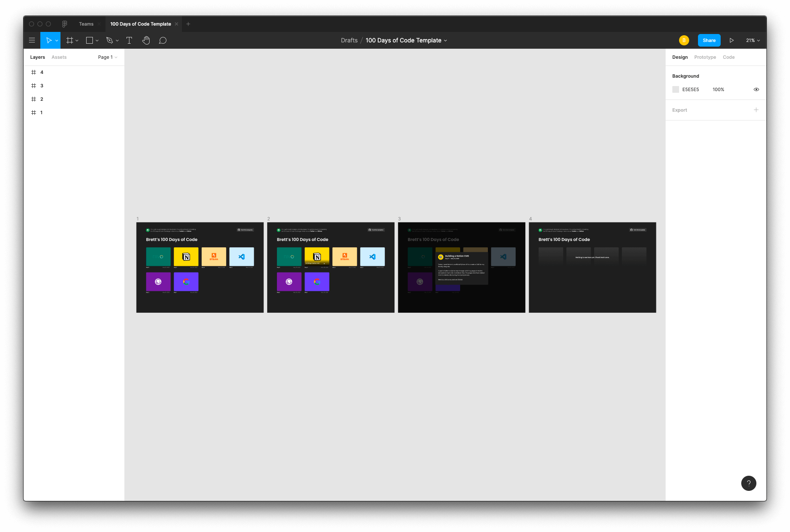Select the Pen tool
The height and width of the screenshot is (532, 790).
tap(109, 40)
